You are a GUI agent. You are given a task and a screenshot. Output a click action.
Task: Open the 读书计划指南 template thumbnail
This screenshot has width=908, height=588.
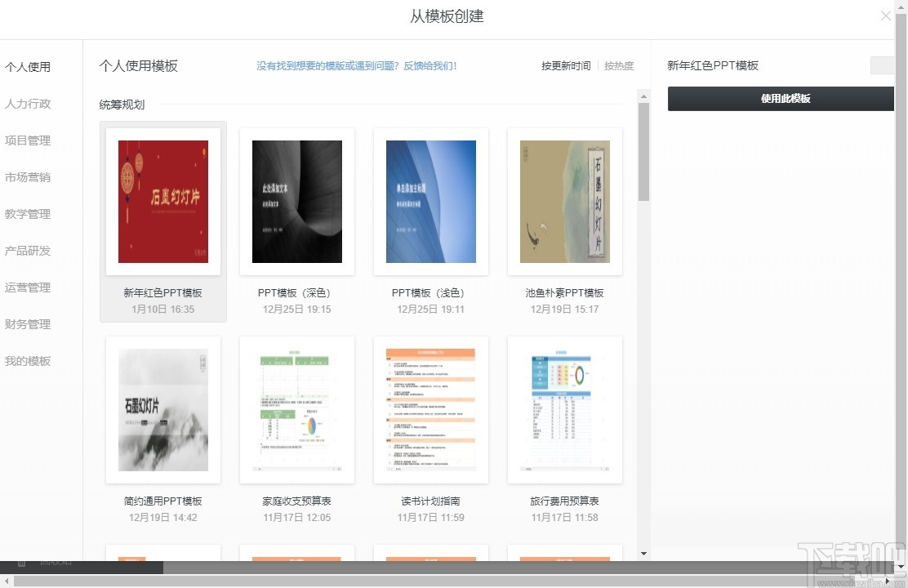pos(431,410)
